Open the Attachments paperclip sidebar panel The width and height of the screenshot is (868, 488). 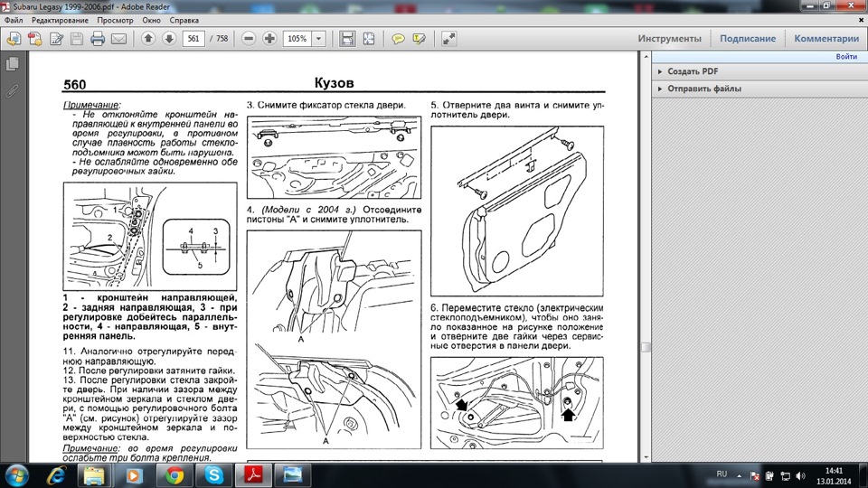pyautogui.click(x=12, y=90)
